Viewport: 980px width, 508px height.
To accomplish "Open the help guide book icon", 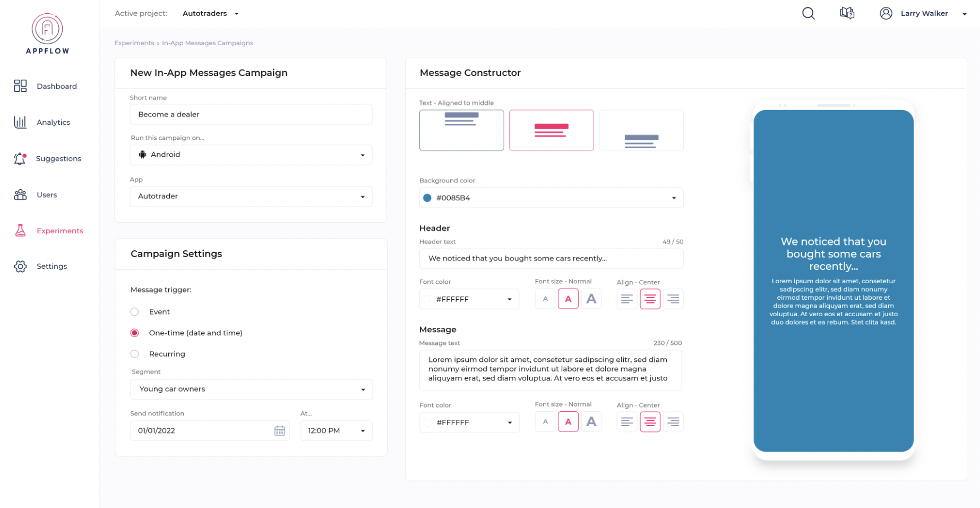I will 847,13.
